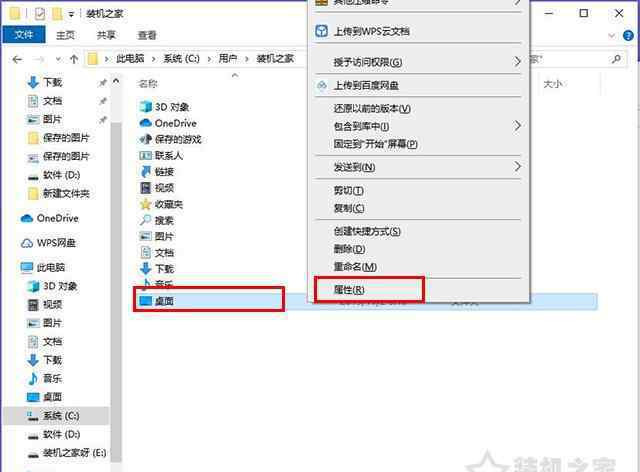Screen dimensions: 640x472
Task: Click the search magnifier icon
Action: coord(616,59)
